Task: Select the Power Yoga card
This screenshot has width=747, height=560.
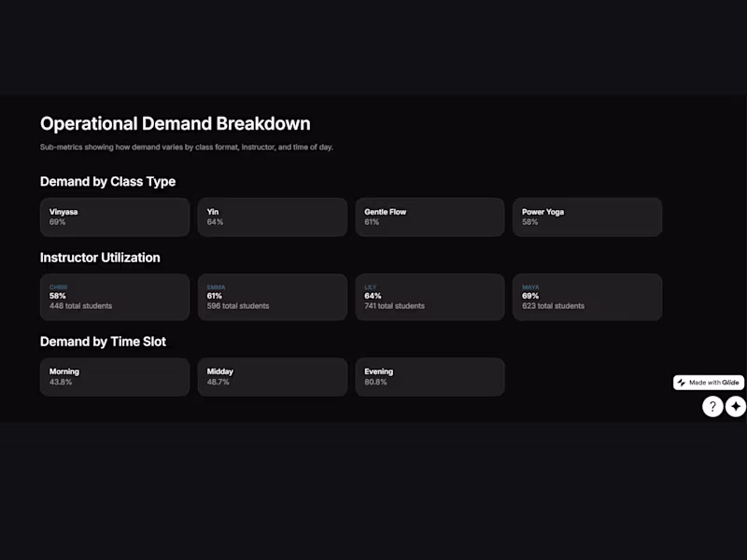Action: (587, 217)
